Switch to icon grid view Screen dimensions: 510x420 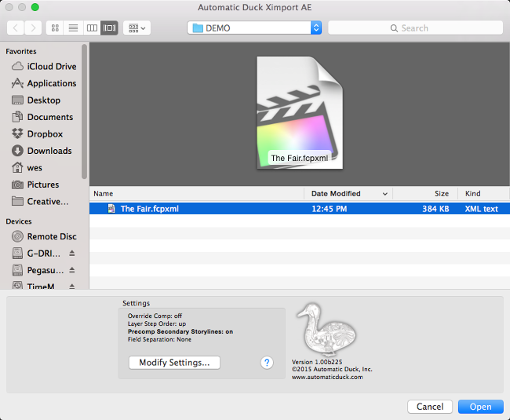pos(55,28)
